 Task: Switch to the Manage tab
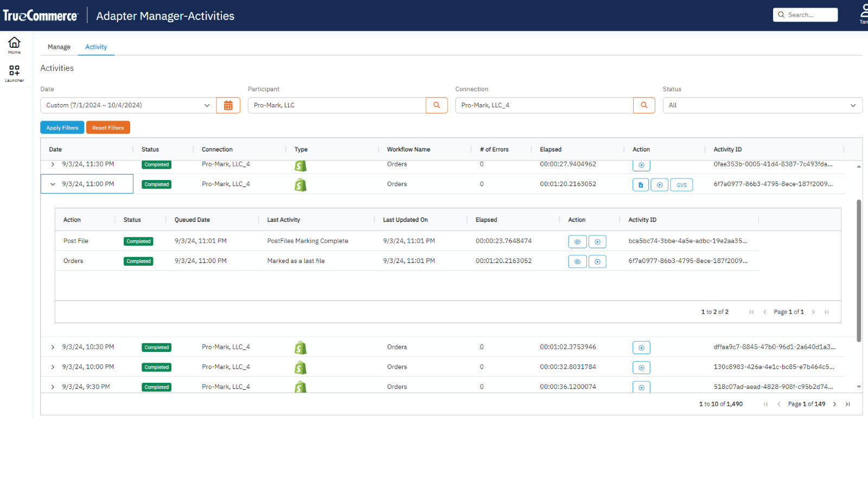pyautogui.click(x=59, y=47)
